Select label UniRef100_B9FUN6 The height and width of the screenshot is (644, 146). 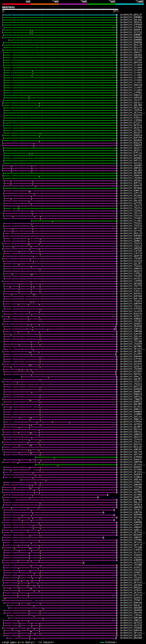(131, 618)
